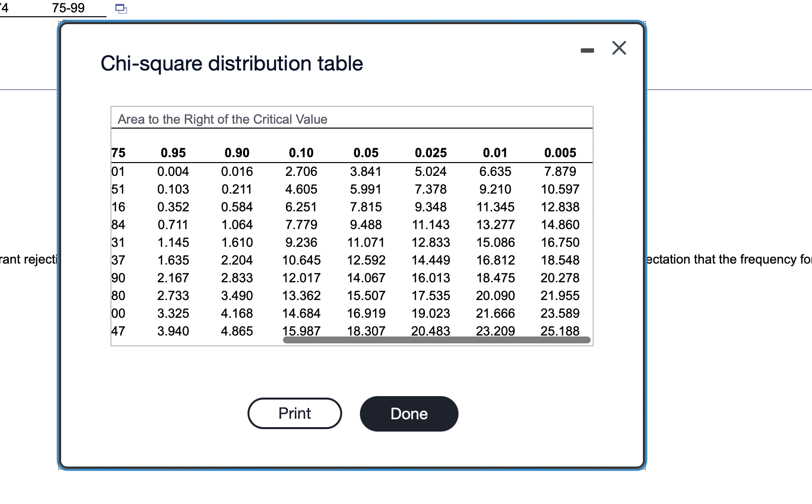Click the value 12.833
Image resolution: width=812 pixels, height=504 pixels.
431,242
